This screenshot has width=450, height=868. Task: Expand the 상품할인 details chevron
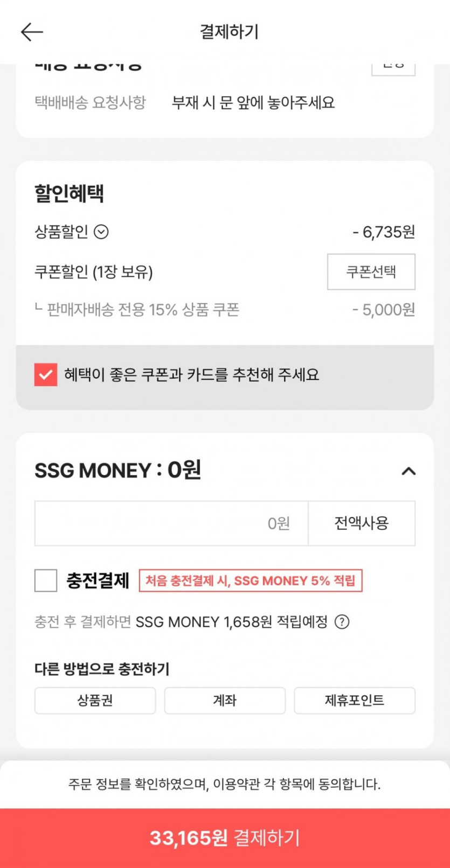click(x=101, y=232)
